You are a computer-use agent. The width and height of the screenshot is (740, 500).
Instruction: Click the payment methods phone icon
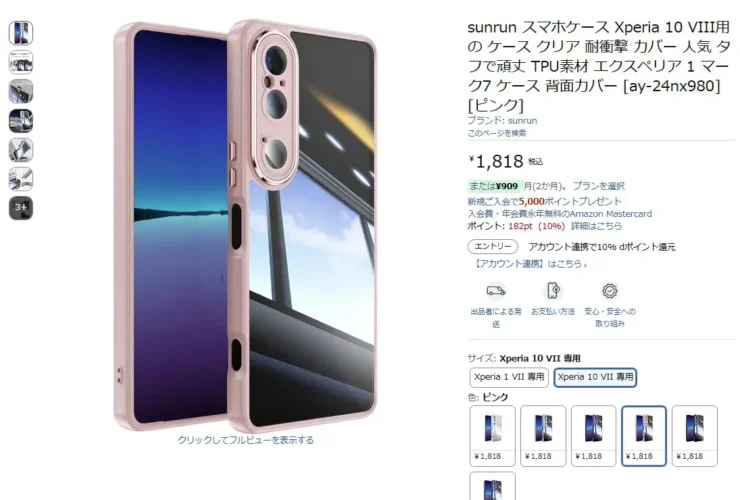(x=553, y=290)
